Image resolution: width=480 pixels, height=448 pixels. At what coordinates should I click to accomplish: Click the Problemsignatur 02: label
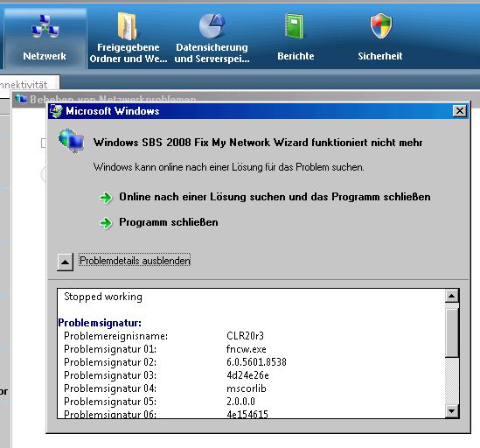pos(110,362)
